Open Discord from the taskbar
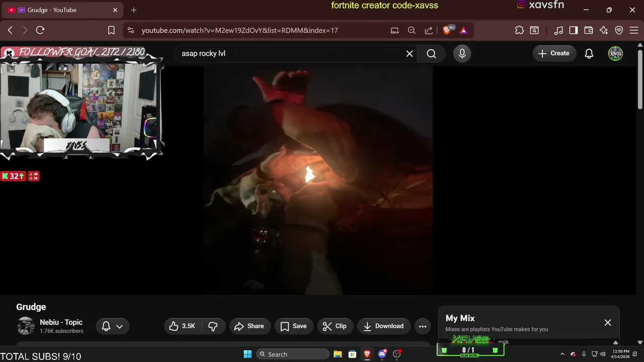Viewport: 644px width, 362px height. pos(382,354)
